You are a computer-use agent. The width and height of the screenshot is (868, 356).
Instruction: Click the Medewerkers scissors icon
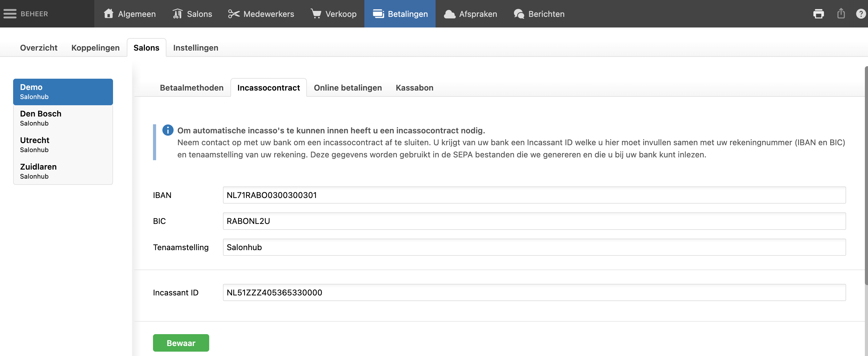(234, 14)
